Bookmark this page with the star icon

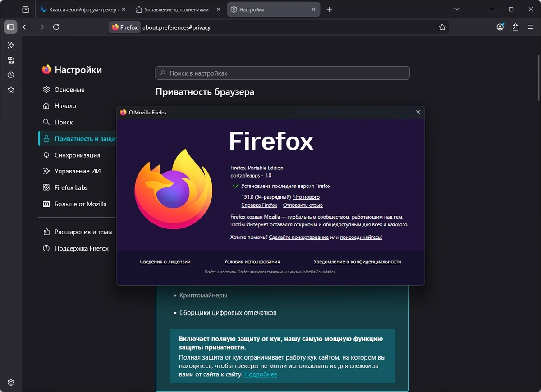coord(442,27)
